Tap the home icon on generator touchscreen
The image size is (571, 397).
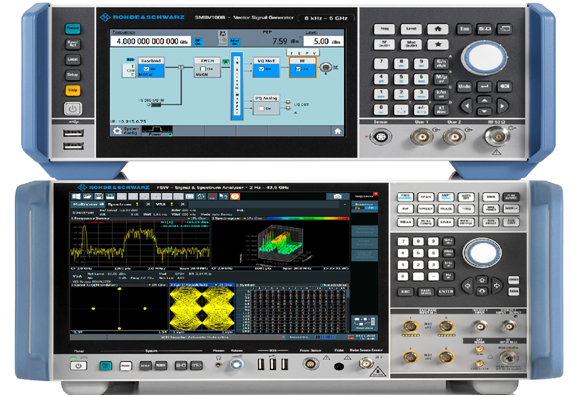click(337, 131)
